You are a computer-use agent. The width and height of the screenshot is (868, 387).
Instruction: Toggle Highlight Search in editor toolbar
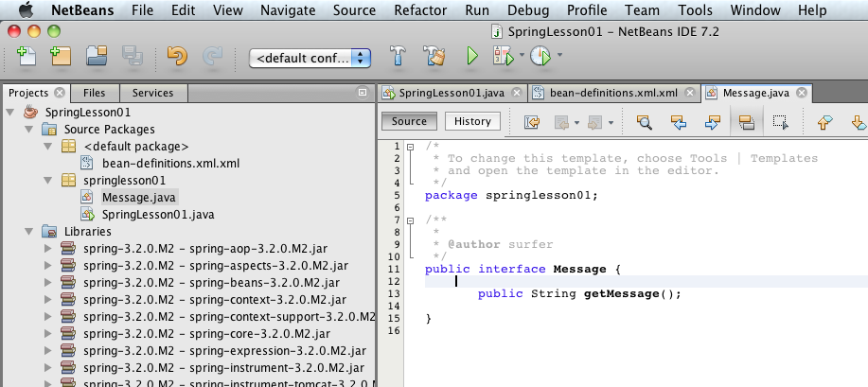tap(747, 122)
